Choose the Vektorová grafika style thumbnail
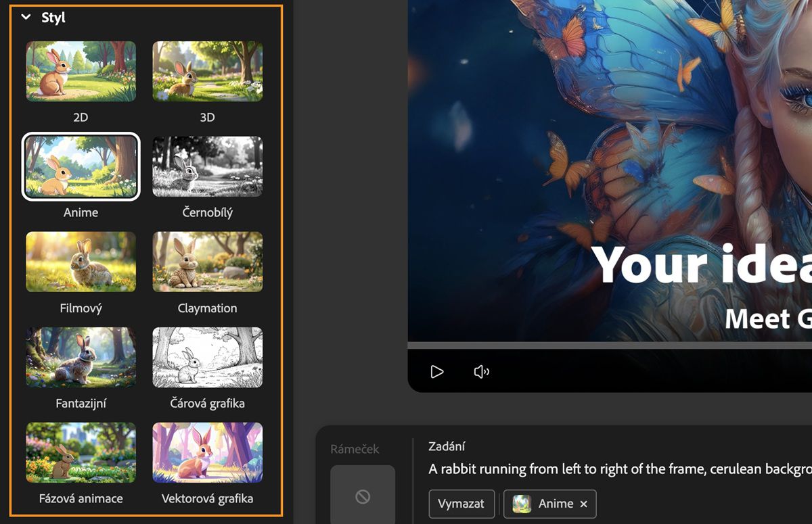This screenshot has height=524, width=812. coord(207,452)
